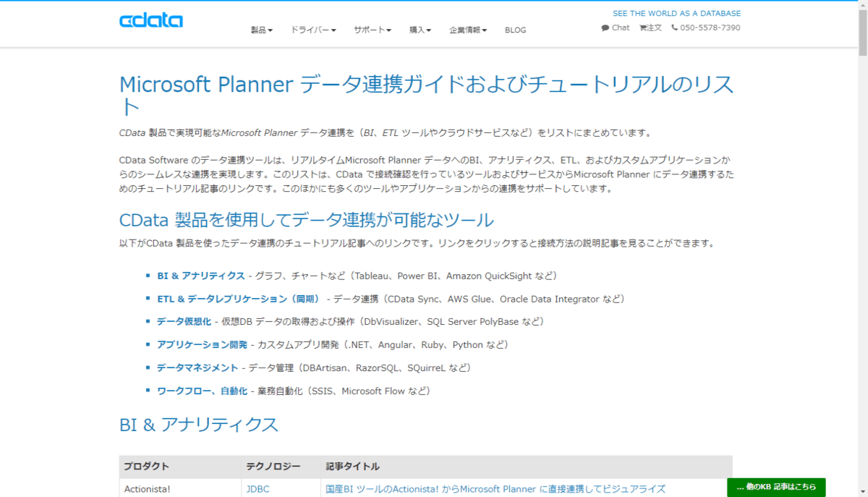Click the CData 製品を使用してデータ連携が可能なツール heading
This screenshot has height=497, width=868.
pyautogui.click(x=307, y=220)
